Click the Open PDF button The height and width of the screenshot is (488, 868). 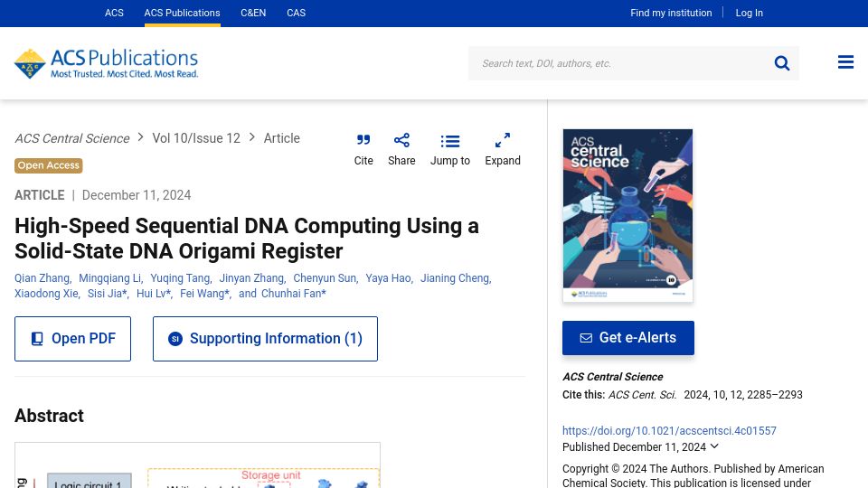tap(72, 339)
